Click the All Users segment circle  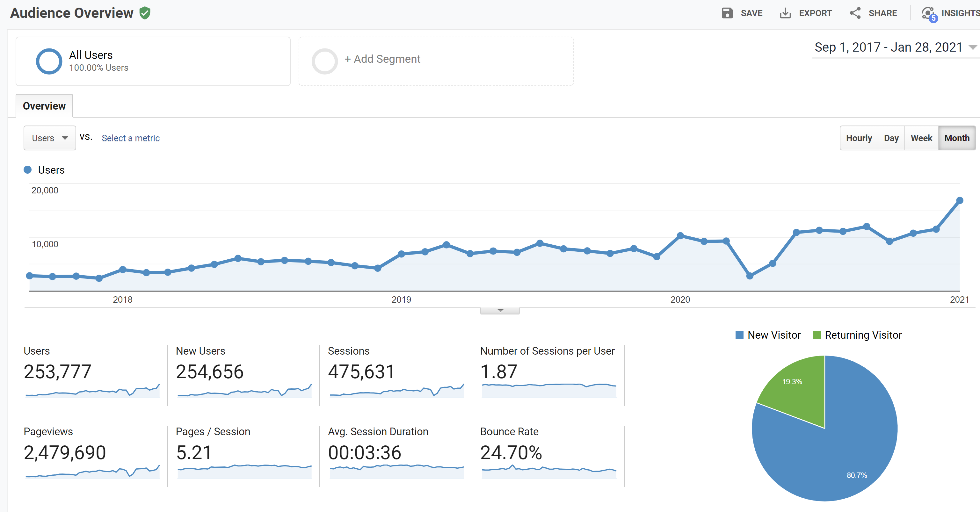tap(49, 61)
